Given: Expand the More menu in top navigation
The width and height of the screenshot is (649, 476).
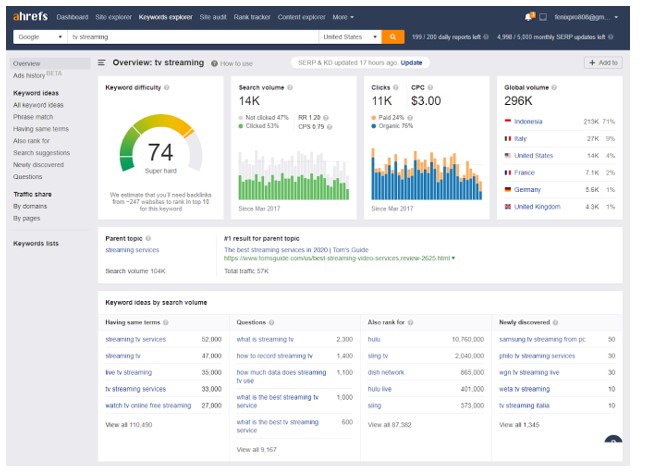Looking at the screenshot, I should click(343, 17).
